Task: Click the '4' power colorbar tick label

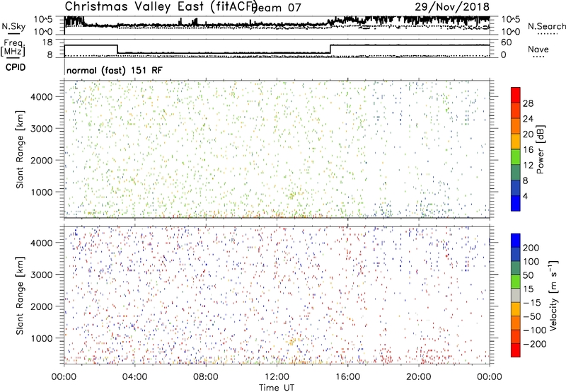Action: (525, 196)
